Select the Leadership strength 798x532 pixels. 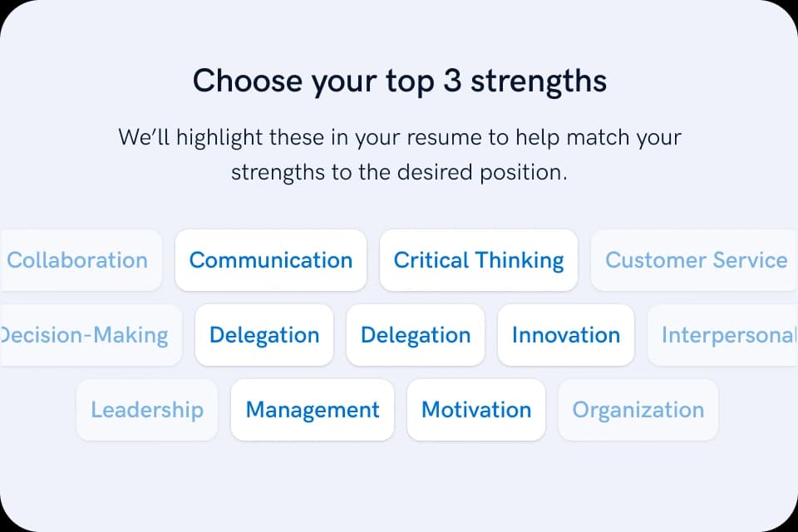[x=146, y=410]
